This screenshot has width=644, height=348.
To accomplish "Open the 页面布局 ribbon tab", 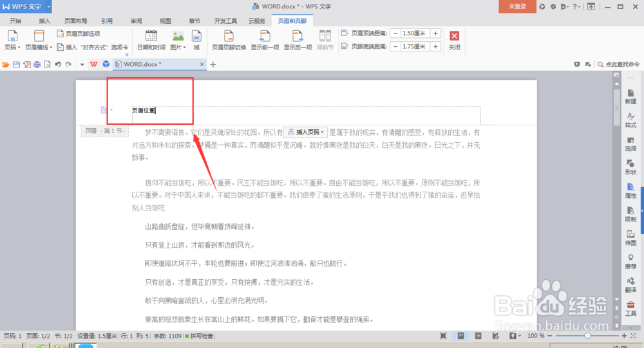I will pyautogui.click(x=75, y=21).
